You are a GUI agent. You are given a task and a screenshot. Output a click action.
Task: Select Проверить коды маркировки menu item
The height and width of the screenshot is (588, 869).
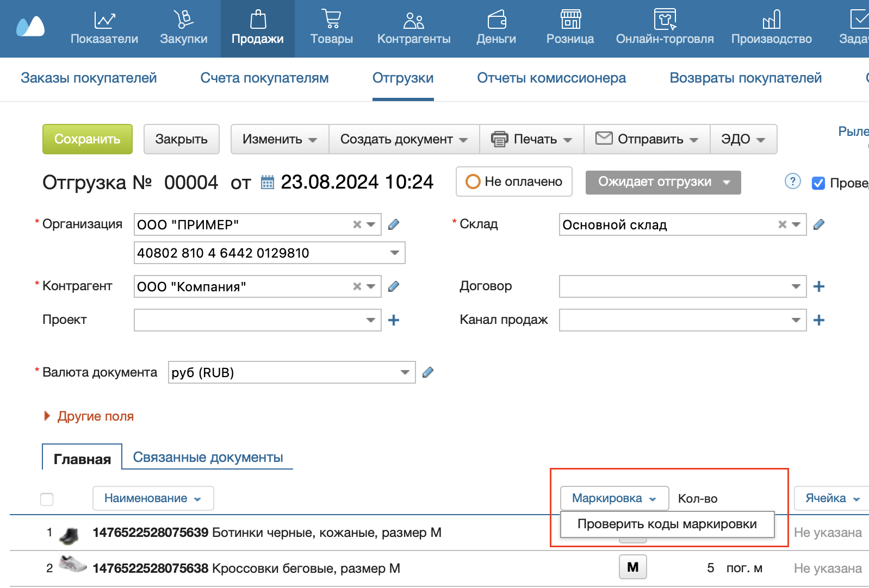[667, 524]
